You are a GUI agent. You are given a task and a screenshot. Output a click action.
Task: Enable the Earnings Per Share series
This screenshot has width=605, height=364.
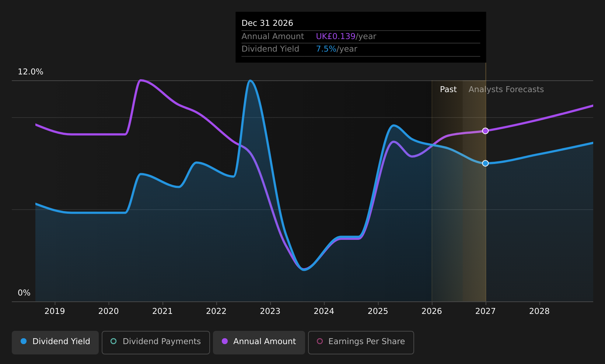pyautogui.click(x=361, y=342)
